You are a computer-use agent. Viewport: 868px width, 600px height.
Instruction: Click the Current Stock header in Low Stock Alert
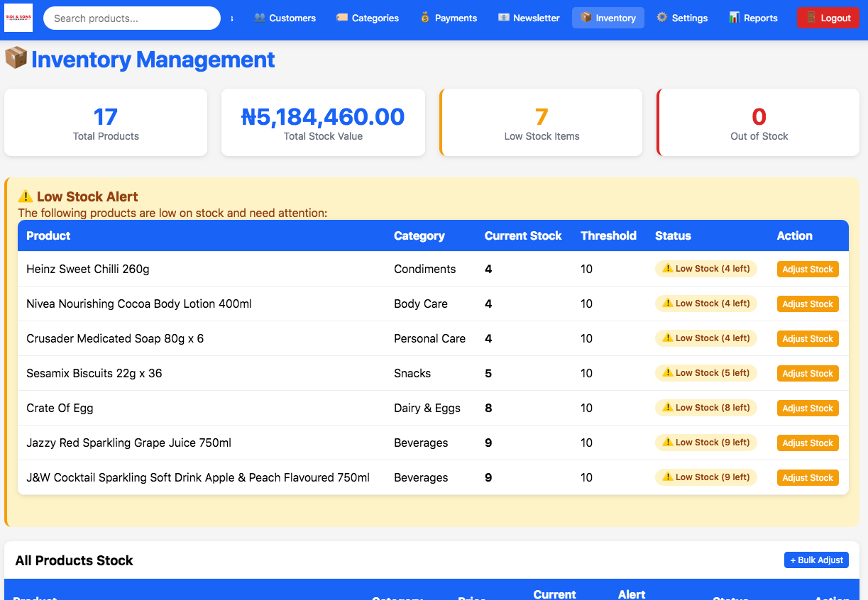(523, 235)
